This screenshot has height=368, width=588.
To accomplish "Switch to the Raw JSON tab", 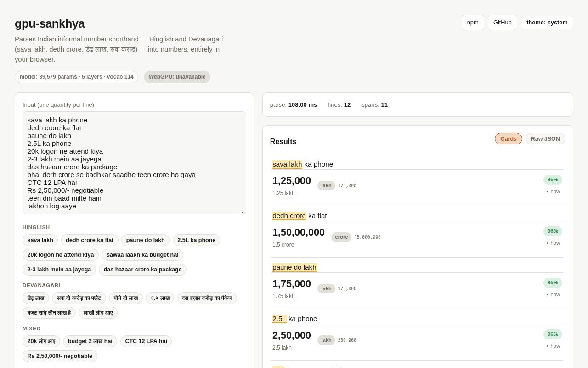I will (545, 139).
